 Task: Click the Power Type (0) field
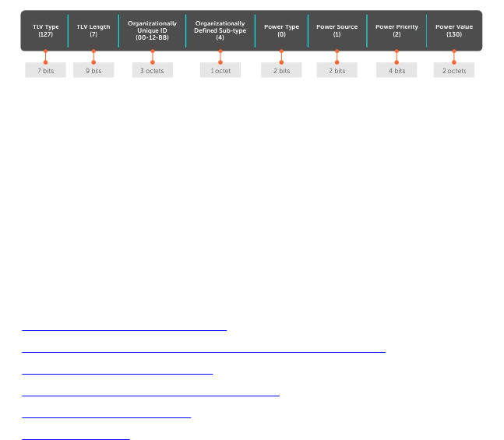point(281,30)
